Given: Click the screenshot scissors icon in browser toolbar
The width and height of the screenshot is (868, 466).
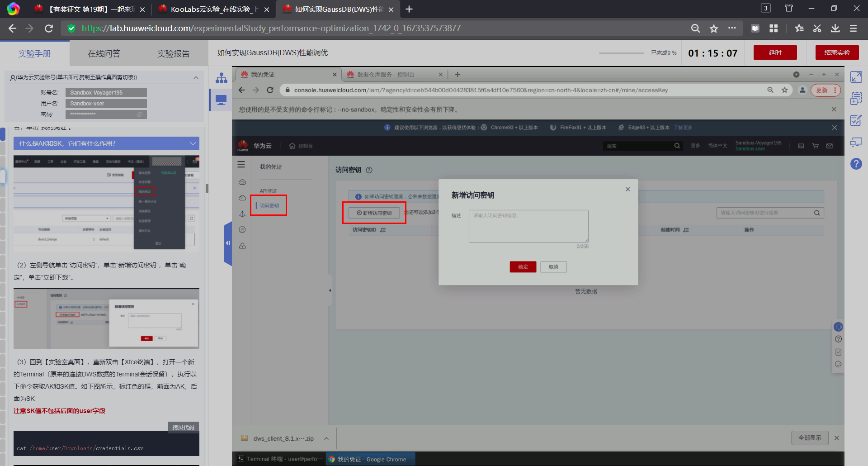Looking at the screenshot, I should point(817,29).
